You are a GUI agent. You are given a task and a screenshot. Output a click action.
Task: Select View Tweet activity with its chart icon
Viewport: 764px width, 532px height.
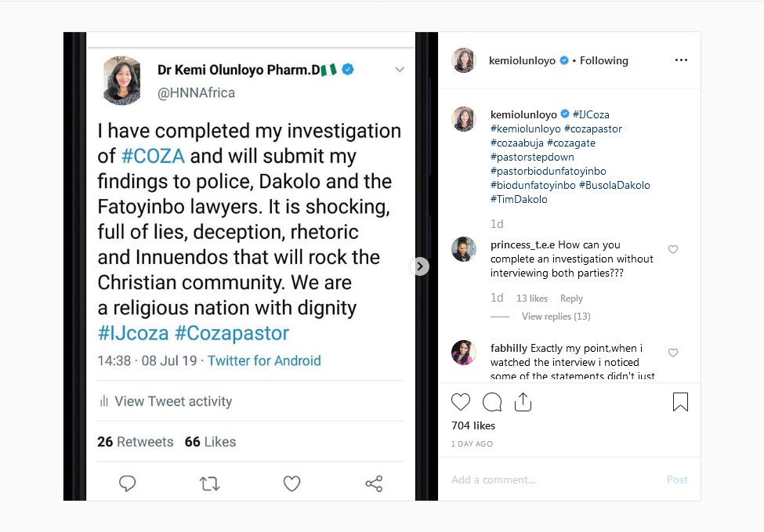[x=165, y=401]
